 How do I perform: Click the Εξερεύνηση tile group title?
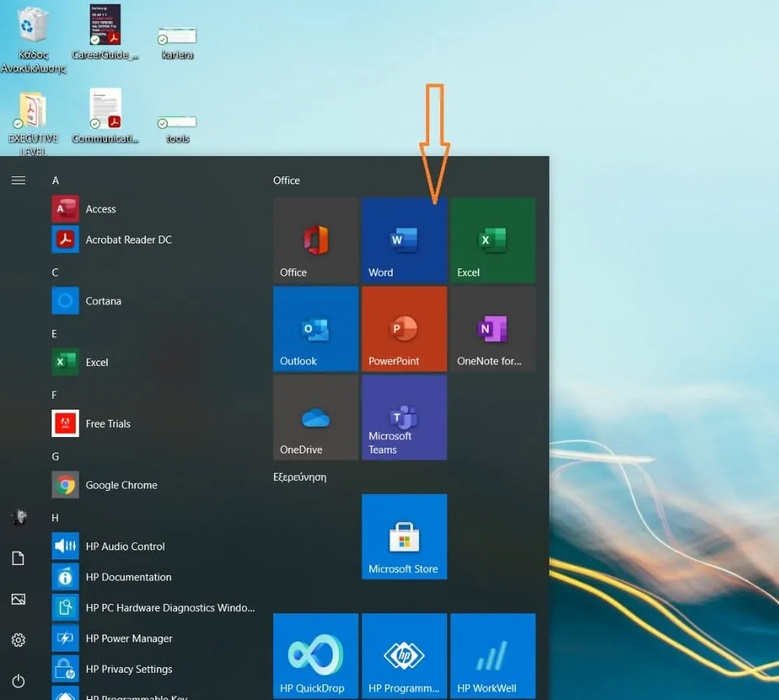point(300,477)
